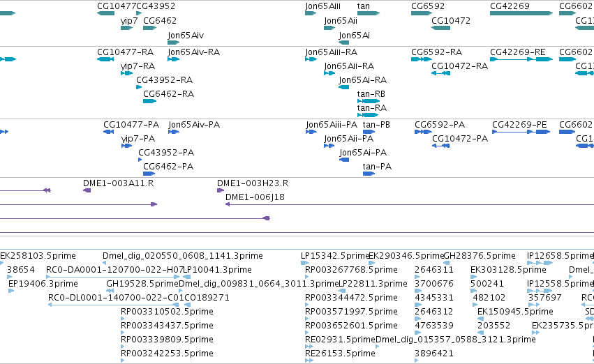
Task: Select protein Jon65Aiv-PA
Action: [x=194, y=125]
